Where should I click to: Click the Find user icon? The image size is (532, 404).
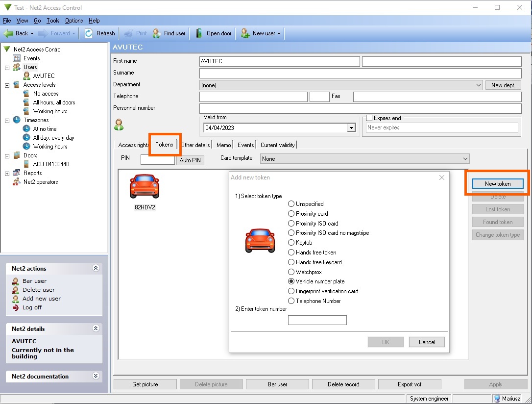pyautogui.click(x=156, y=33)
